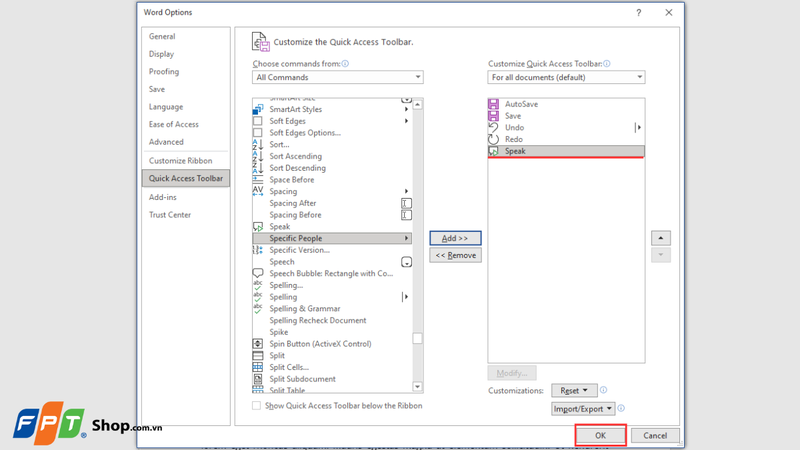Click AutoSave icon in toolbar list
The height and width of the screenshot is (450, 800).
point(493,104)
